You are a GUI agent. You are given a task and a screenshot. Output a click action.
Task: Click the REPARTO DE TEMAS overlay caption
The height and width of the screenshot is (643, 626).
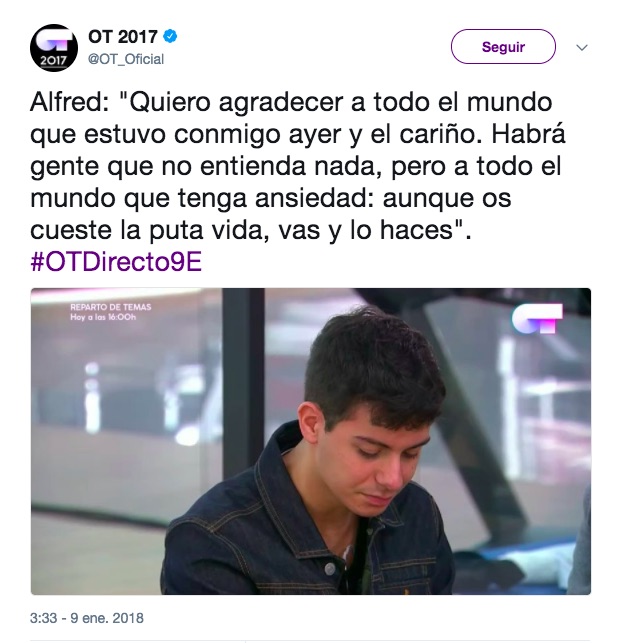pyautogui.click(x=111, y=307)
